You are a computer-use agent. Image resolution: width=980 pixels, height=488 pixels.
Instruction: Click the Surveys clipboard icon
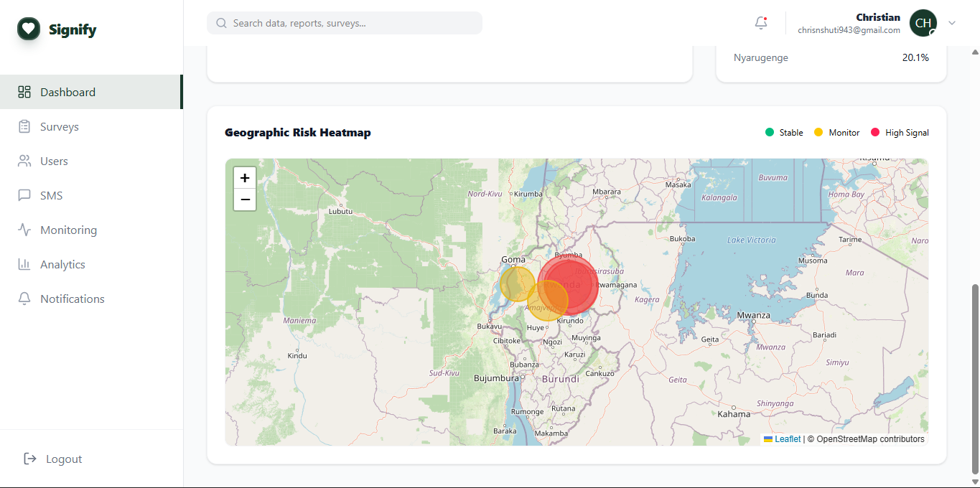pos(24,126)
